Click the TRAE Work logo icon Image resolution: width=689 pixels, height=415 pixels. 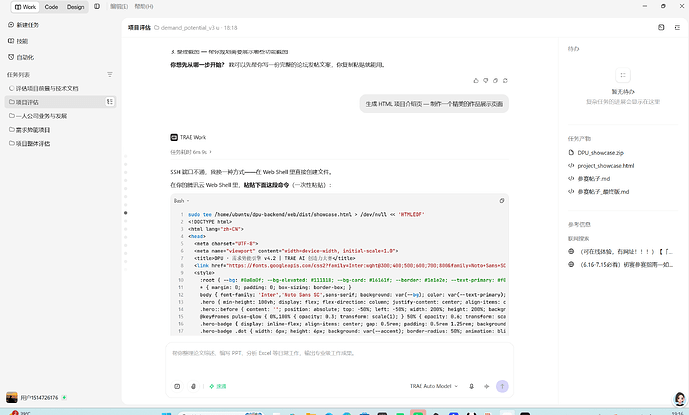(174, 137)
